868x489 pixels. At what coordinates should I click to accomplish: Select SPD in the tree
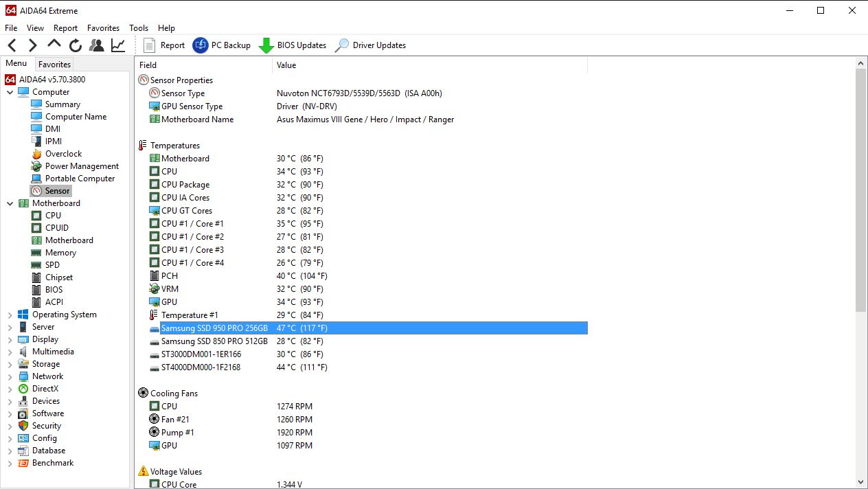pos(52,265)
